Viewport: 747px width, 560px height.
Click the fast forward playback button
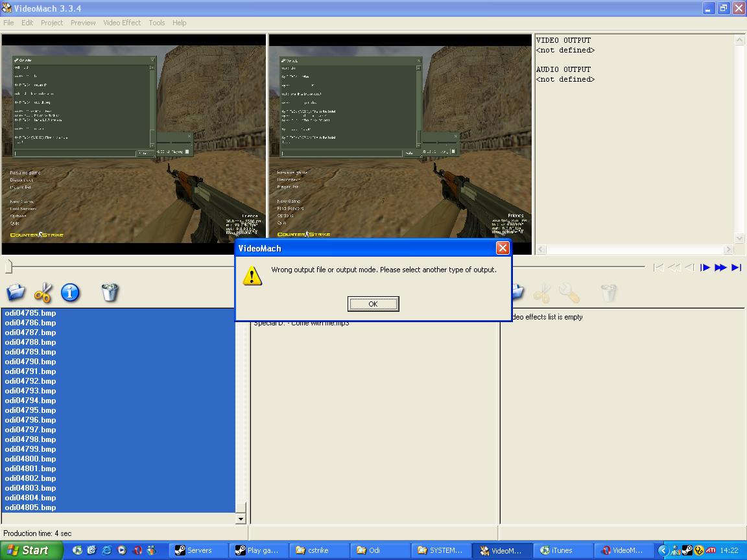point(720,268)
